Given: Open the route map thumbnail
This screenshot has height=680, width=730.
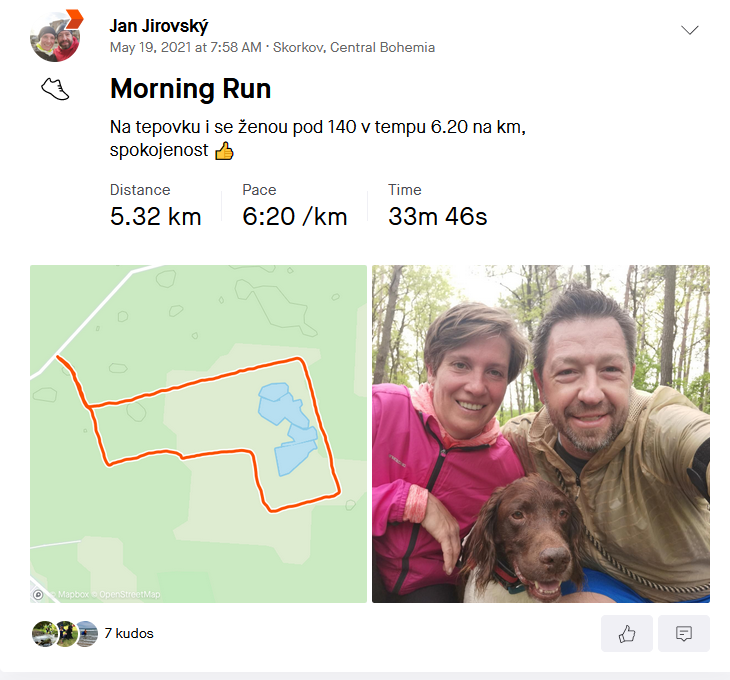Looking at the screenshot, I should pos(198,434).
